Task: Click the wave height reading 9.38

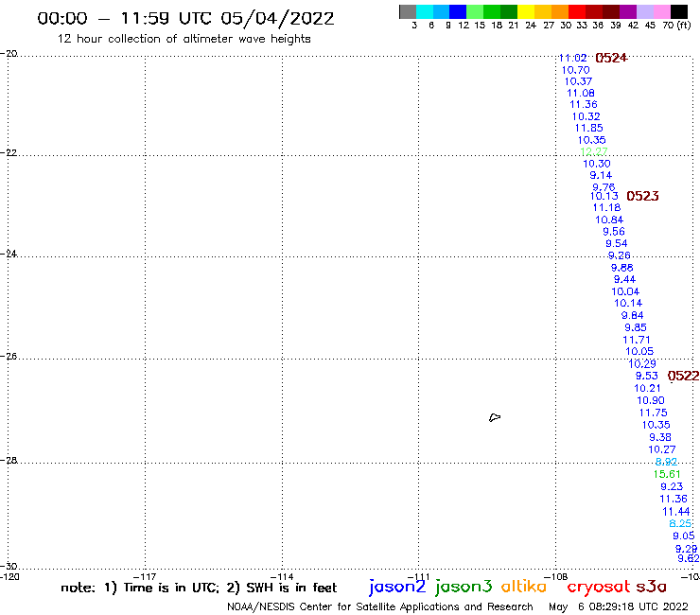Action: 660,437
